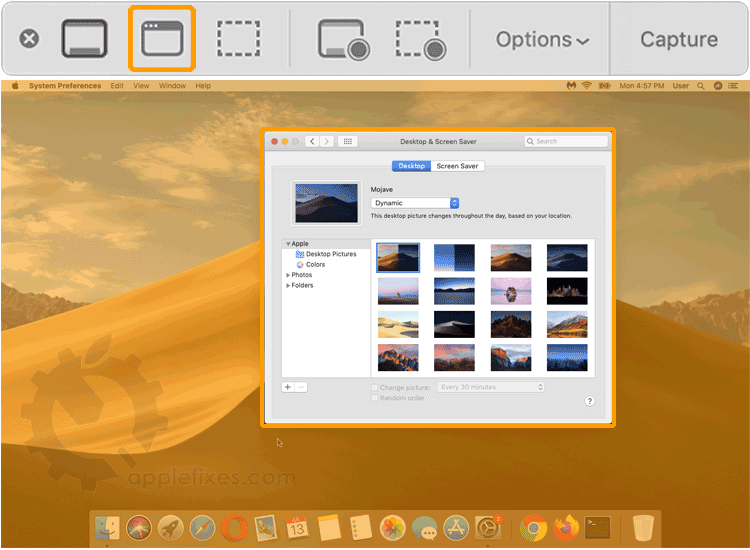Add a folder with the plus button

[288, 387]
